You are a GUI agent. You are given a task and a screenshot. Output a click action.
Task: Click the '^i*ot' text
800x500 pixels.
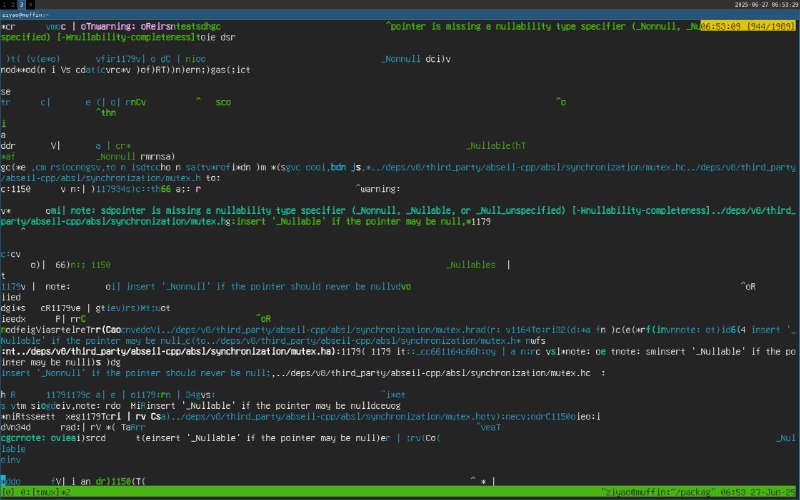click(393, 395)
